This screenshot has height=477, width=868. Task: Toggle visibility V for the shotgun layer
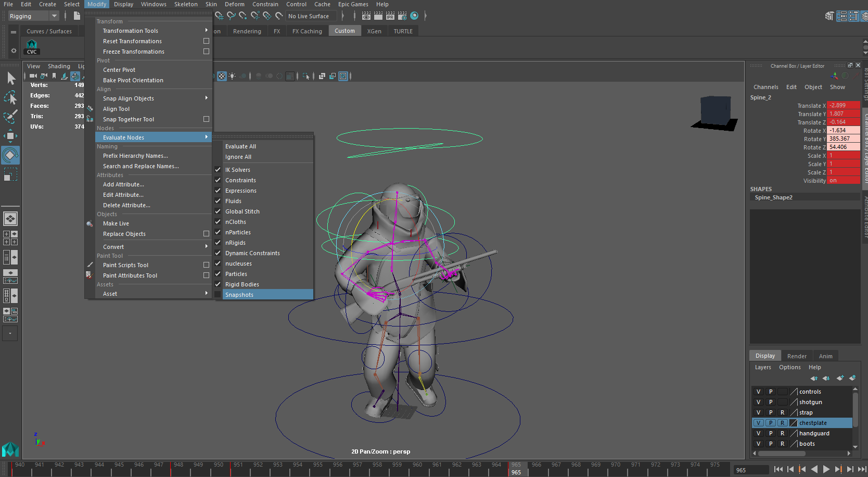coord(758,401)
